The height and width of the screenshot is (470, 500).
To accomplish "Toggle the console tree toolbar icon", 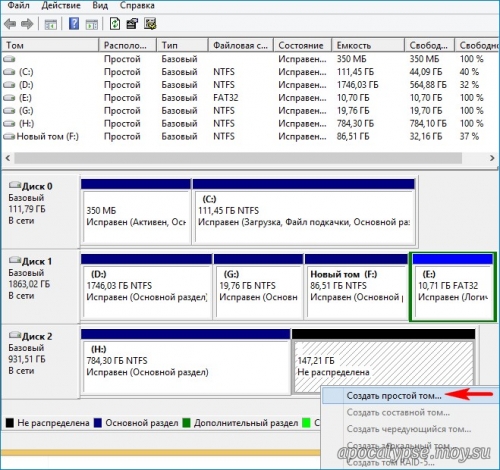I will click(51, 24).
